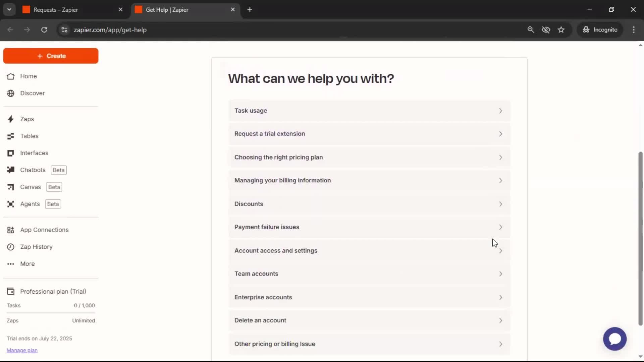Image resolution: width=644 pixels, height=362 pixels.
Task: Select the Get Help | Zapier tab
Action: [185, 10]
